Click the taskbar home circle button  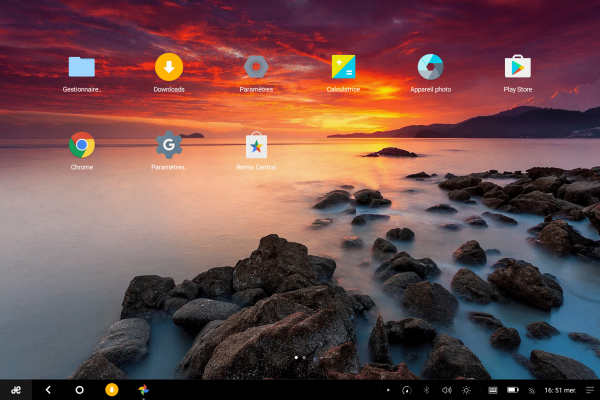point(79,390)
